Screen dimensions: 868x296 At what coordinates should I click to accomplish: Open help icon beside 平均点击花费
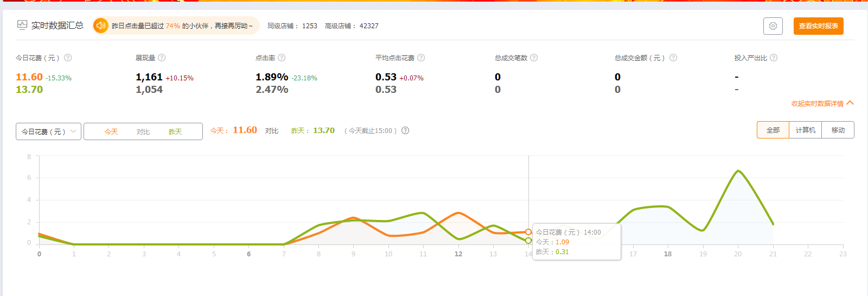(x=421, y=58)
